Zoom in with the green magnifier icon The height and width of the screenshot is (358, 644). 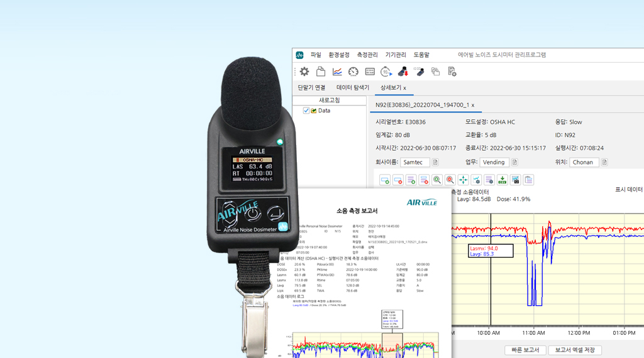click(x=437, y=180)
